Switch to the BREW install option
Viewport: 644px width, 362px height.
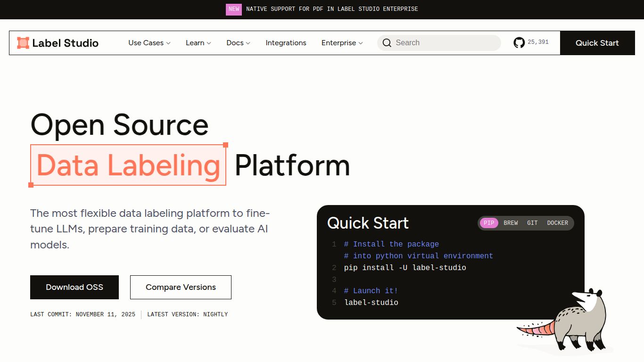click(x=511, y=223)
